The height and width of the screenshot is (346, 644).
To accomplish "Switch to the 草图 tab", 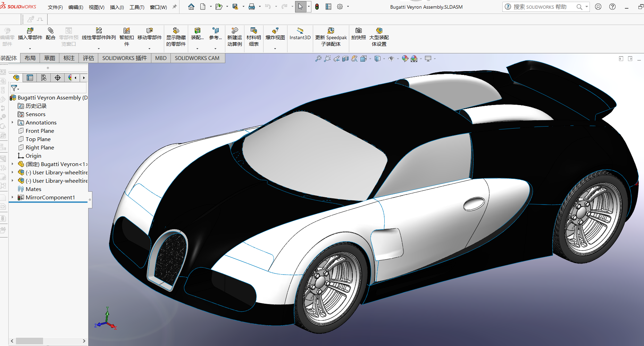I will coord(50,58).
